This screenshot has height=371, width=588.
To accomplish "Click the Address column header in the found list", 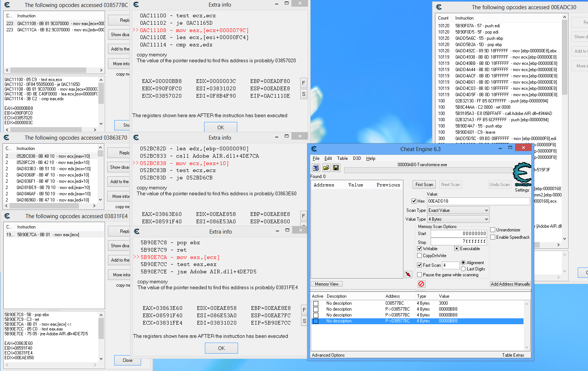I will click(x=328, y=185).
